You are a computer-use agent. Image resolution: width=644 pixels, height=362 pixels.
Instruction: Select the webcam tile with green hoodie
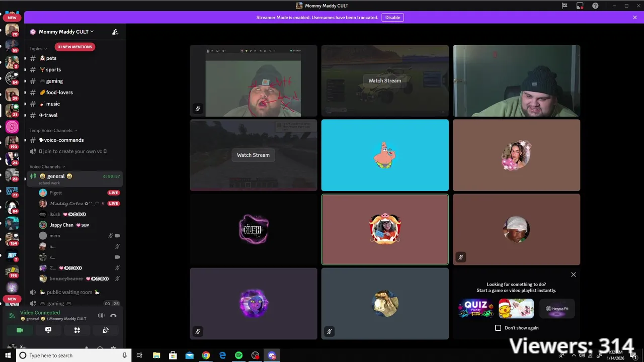click(516, 80)
